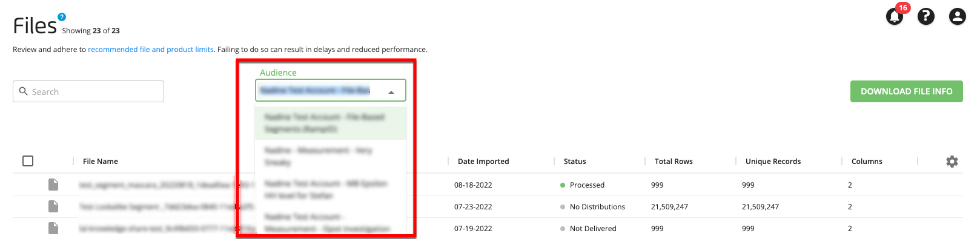Click the blue info icon beside Files

pos(62,17)
